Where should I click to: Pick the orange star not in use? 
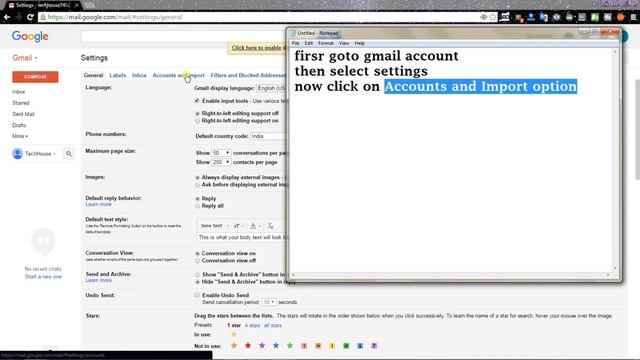pyautogui.click(x=234, y=346)
